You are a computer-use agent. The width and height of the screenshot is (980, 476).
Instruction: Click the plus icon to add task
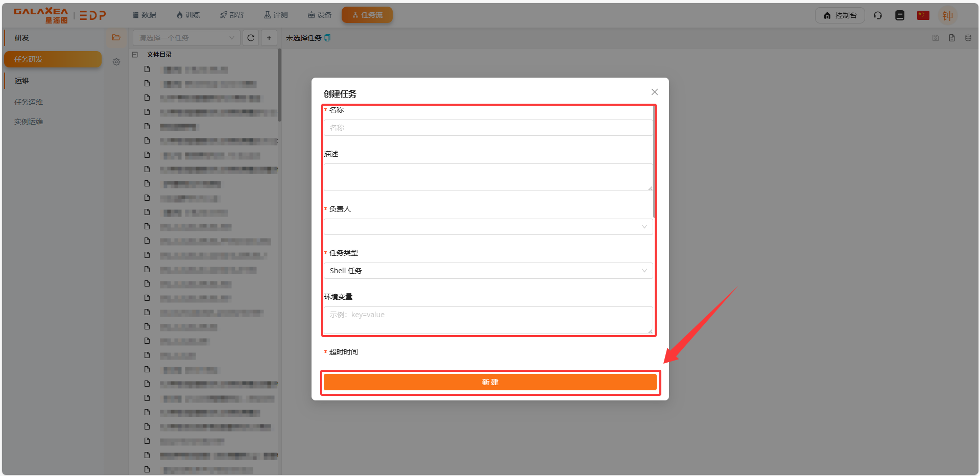tap(269, 38)
